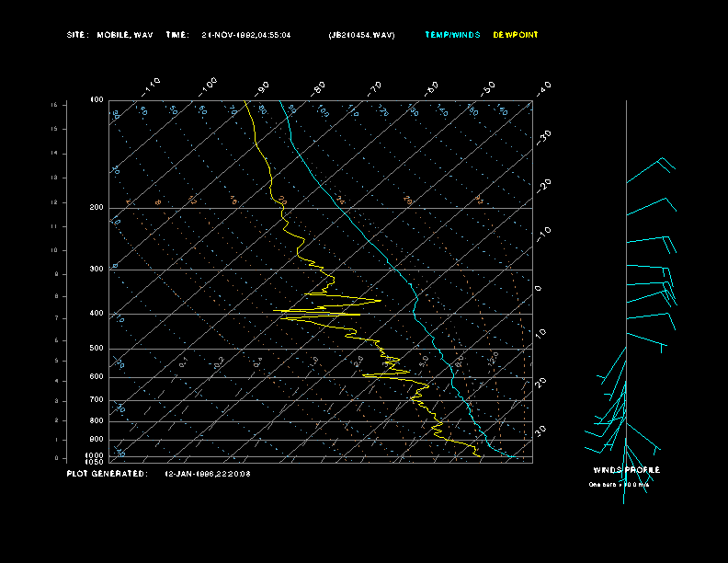The image size is (728, 563).
Task: Click the 12 tick label on height axis
Action: tap(54, 202)
